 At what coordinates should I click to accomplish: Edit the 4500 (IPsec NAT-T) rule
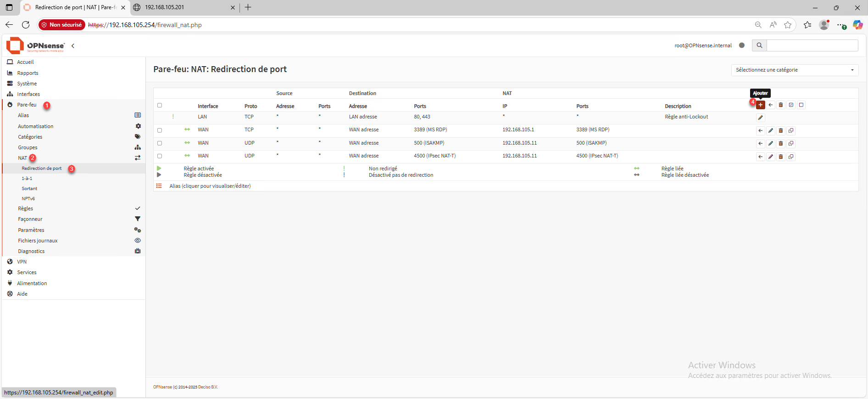[x=770, y=157]
